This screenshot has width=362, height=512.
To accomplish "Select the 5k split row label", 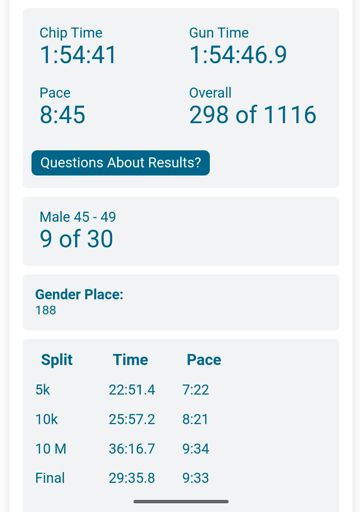I will (x=43, y=390).
